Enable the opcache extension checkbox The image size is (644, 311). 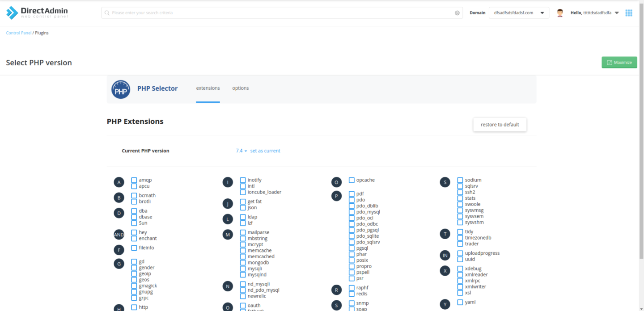[x=352, y=180]
